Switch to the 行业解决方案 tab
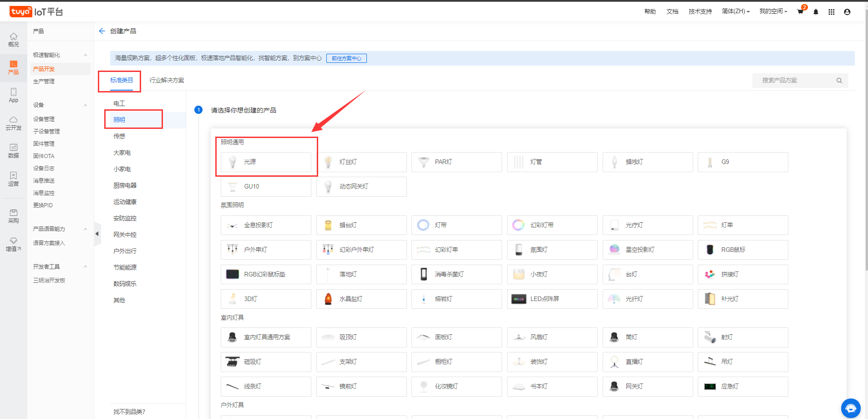Viewport: 868px width, 419px height. pyautogui.click(x=167, y=81)
